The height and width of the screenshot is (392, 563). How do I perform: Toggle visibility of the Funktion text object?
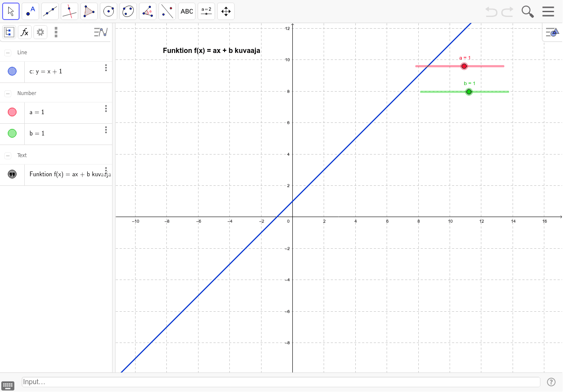tap(12, 174)
